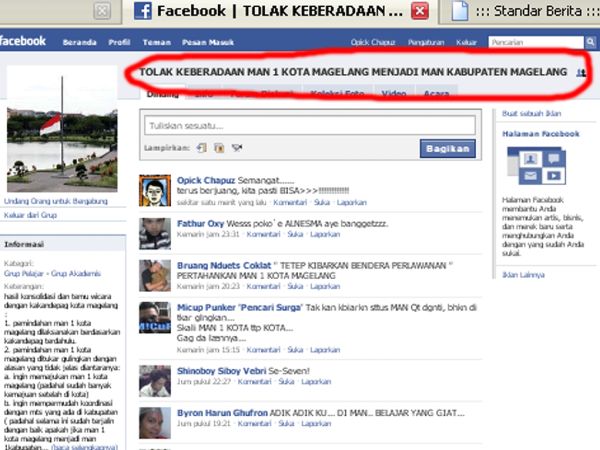Click Laporkan on Byron Harun Ghufron post

(x=316, y=424)
